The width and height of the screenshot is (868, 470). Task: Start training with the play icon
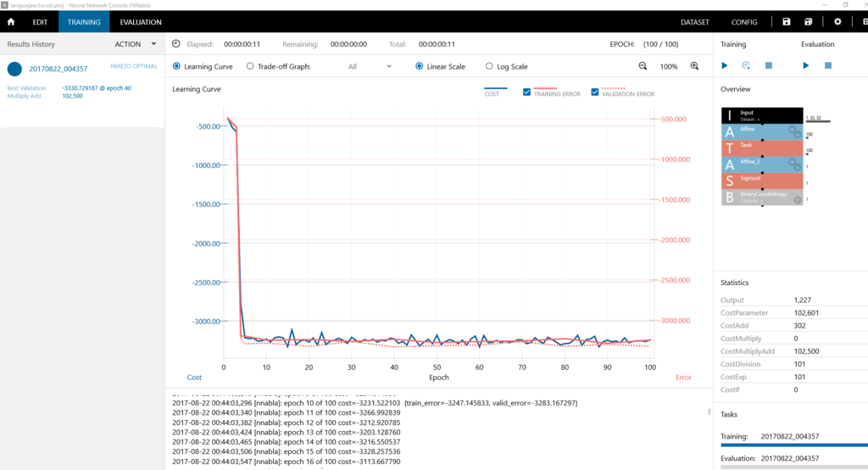pos(725,65)
